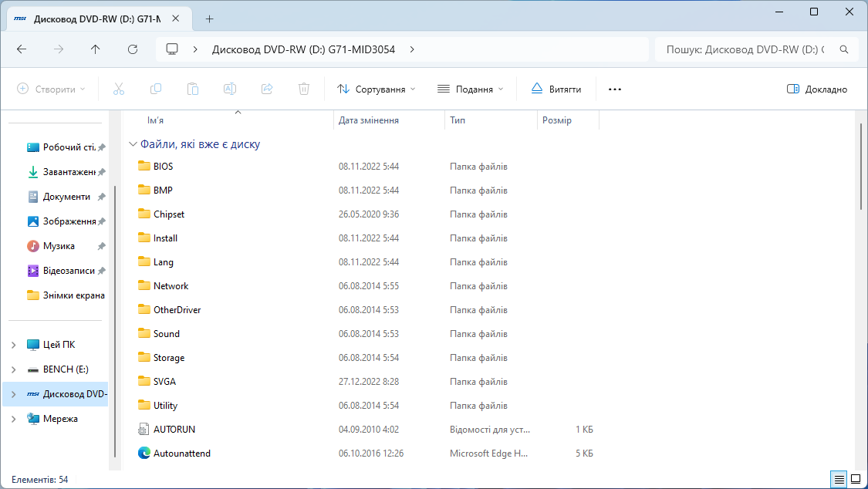Click the forward navigation arrow
Image resolution: width=868 pixels, height=489 pixels.
coord(59,49)
